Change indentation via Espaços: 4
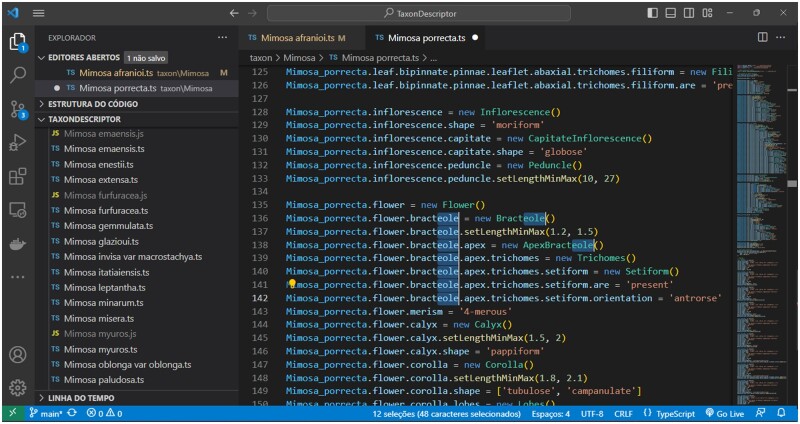Screen dimensions: 800x424 tap(551, 414)
